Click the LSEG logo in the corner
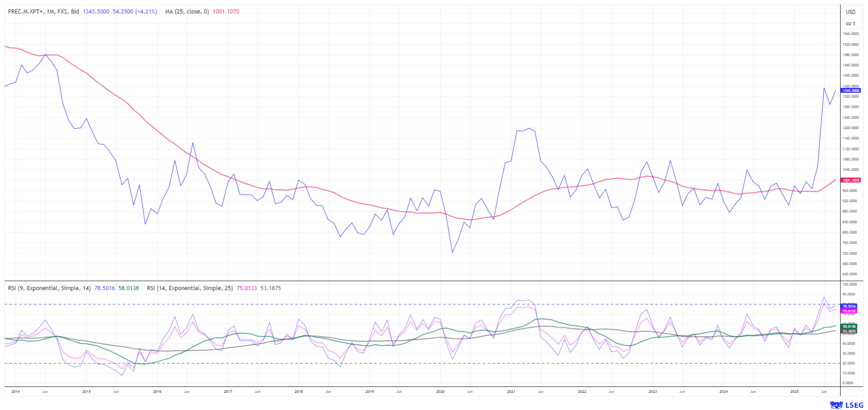 [843, 405]
